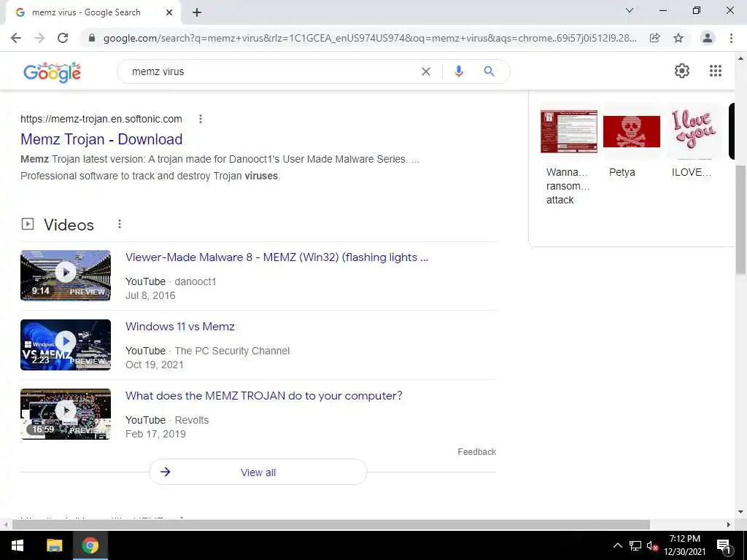Screen dimensions: 747x560
Task: Click scrollbar right arrow
Action: coord(729,525)
